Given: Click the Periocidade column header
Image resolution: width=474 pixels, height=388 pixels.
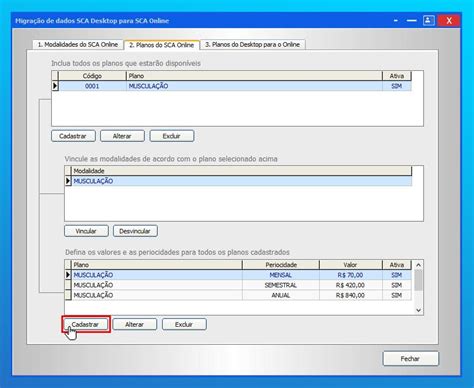Looking at the screenshot, I should (281, 265).
